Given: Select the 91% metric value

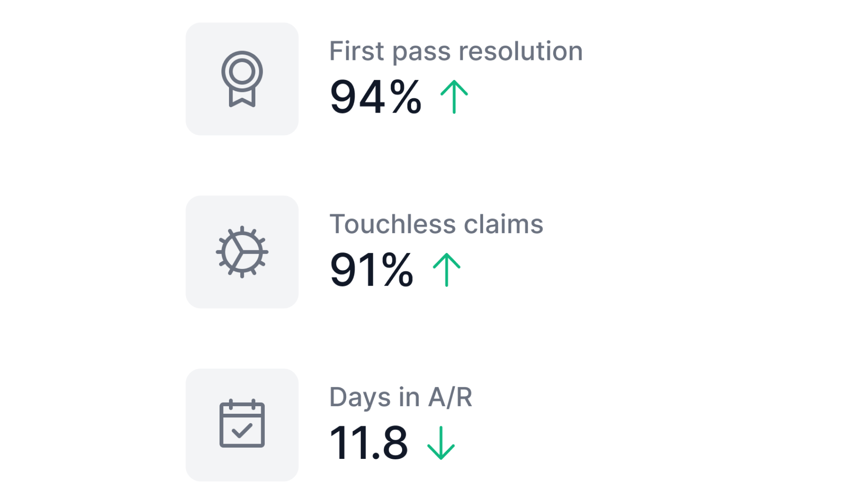Looking at the screenshot, I should (371, 269).
